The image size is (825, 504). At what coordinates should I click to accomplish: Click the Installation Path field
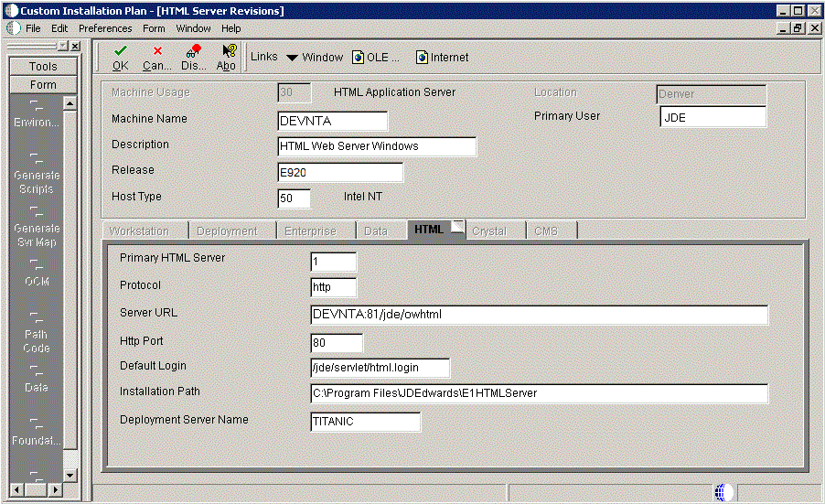tap(540, 393)
